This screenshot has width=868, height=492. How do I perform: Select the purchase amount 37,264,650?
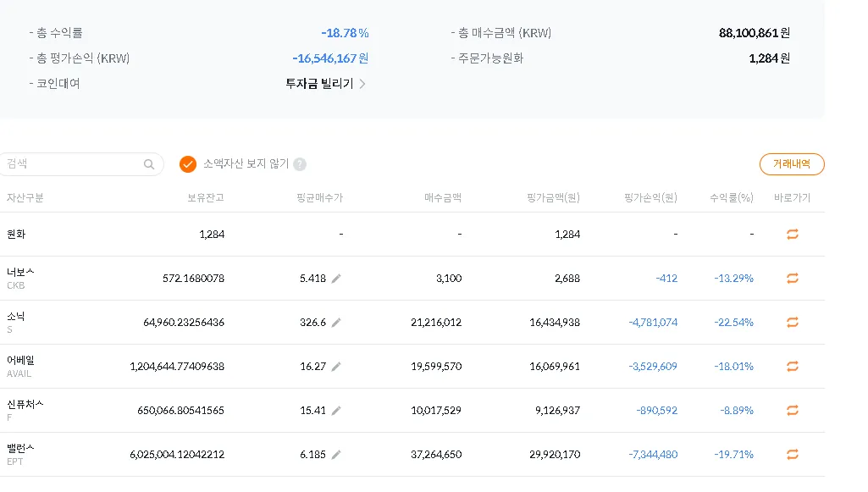click(x=436, y=455)
